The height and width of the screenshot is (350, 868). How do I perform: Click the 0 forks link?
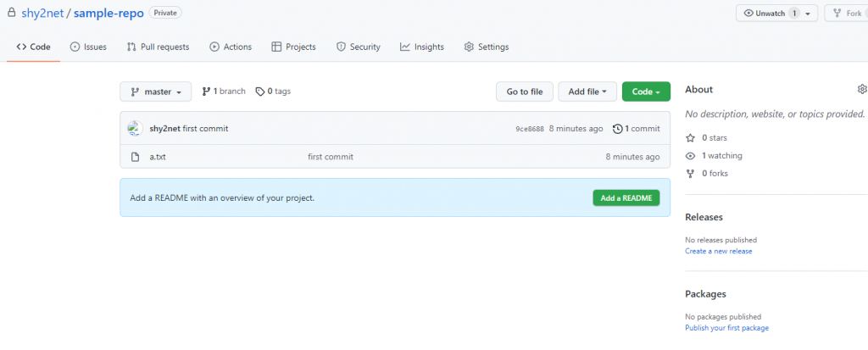click(x=715, y=174)
